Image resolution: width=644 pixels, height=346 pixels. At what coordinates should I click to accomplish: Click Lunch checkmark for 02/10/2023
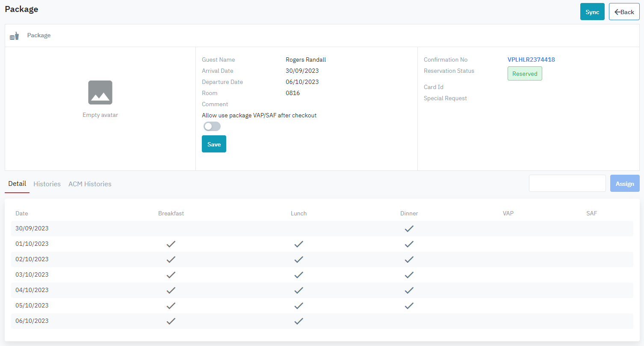coord(298,259)
